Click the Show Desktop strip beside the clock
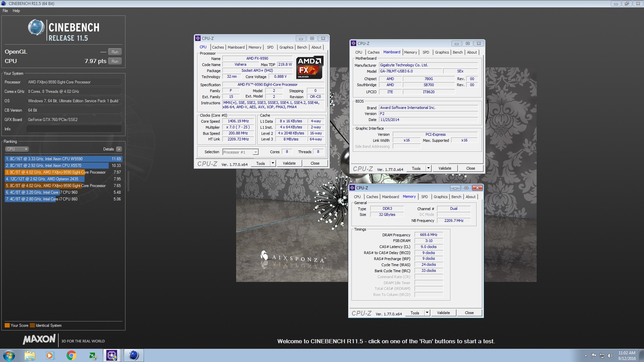The image size is (644, 362). pos(641,355)
